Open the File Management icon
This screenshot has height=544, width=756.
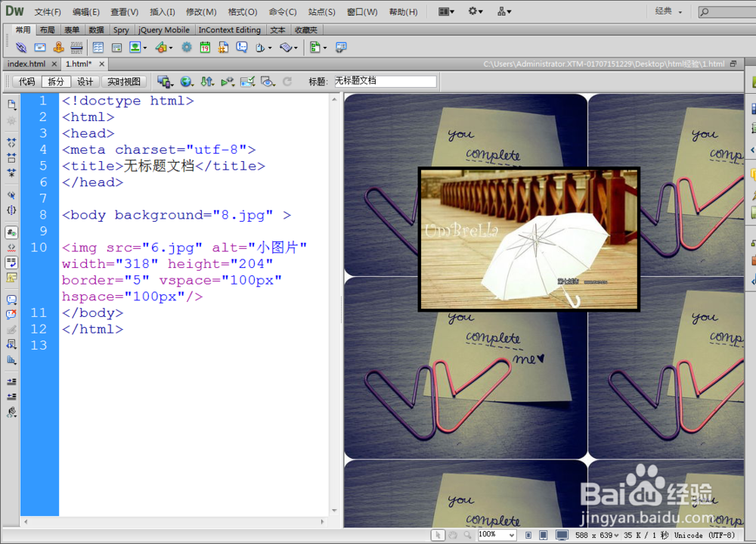click(207, 82)
